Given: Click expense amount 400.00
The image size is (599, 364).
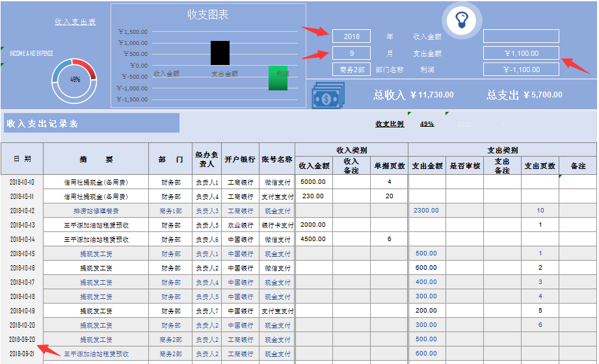Looking at the screenshot, I should [427, 282].
